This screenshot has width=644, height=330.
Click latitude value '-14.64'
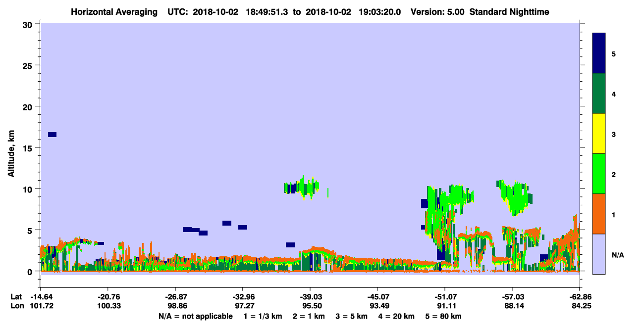(x=41, y=297)
